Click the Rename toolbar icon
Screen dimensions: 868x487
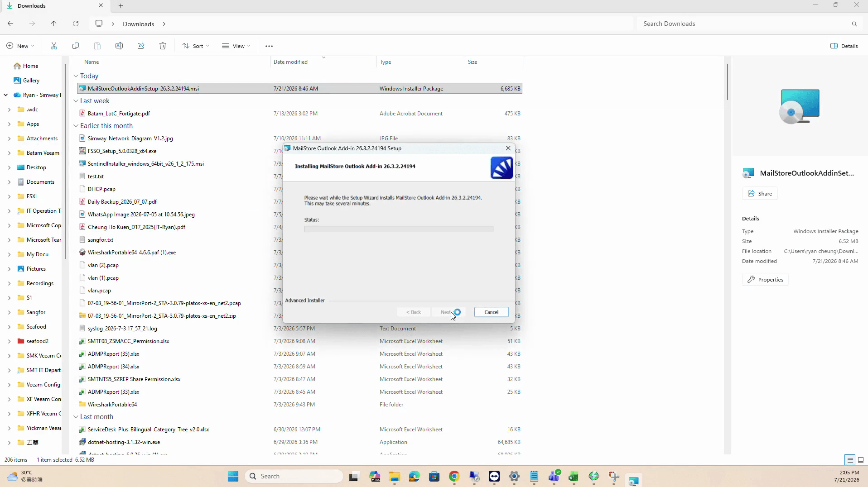[119, 46]
